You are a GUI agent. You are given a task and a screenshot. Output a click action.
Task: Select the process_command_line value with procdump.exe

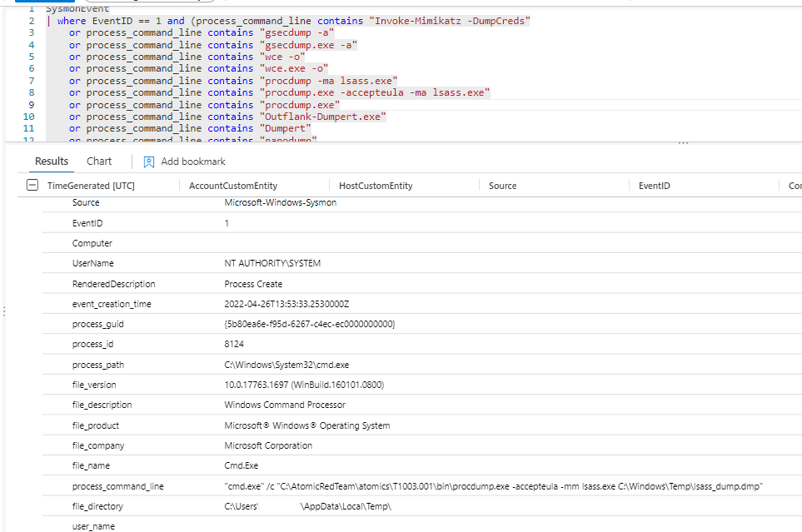coord(494,486)
